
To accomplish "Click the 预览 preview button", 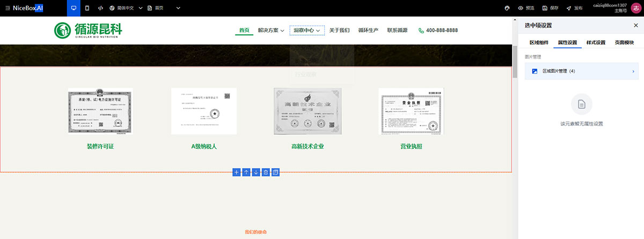I will [x=526, y=8].
